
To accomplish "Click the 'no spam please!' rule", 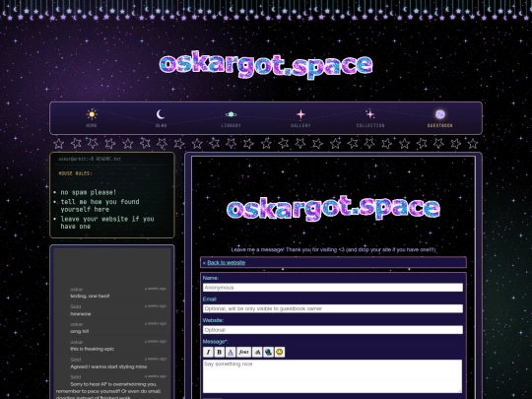I will 89,192.
